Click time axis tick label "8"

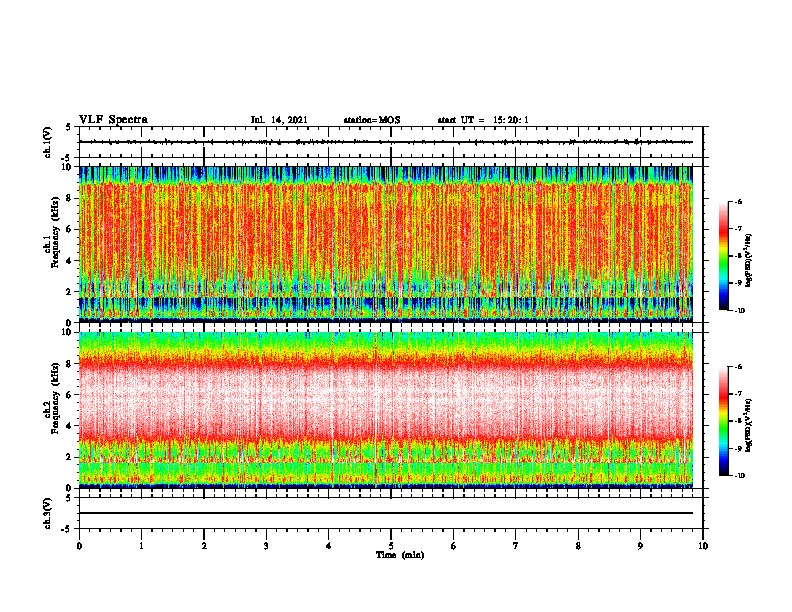(578, 546)
